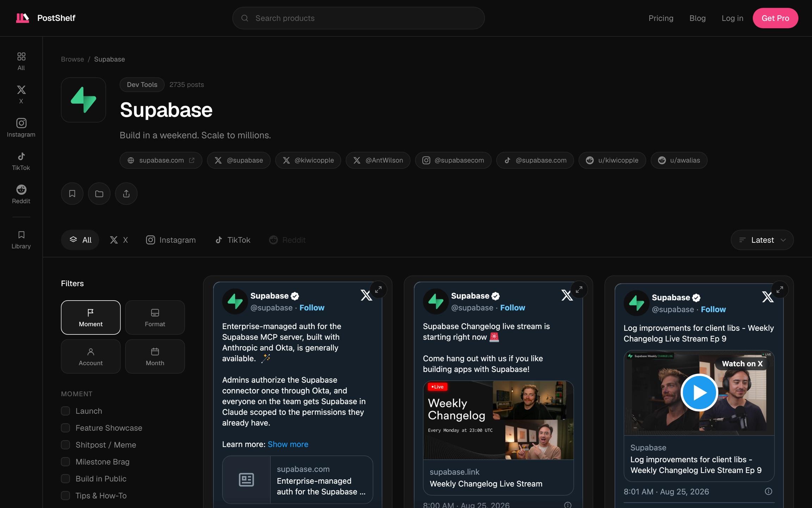The image size is (812, 508).
Task: Click X logo on live stream post
Action: (x=567, y=295)
